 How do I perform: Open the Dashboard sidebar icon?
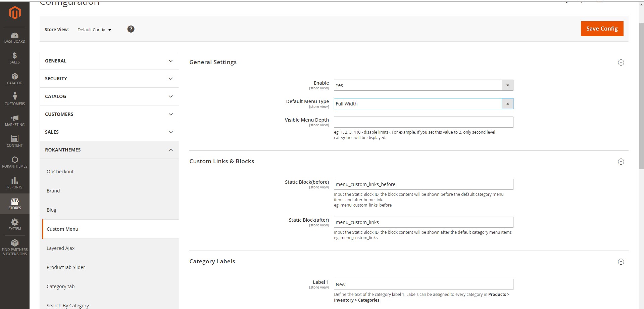point(15,38)
